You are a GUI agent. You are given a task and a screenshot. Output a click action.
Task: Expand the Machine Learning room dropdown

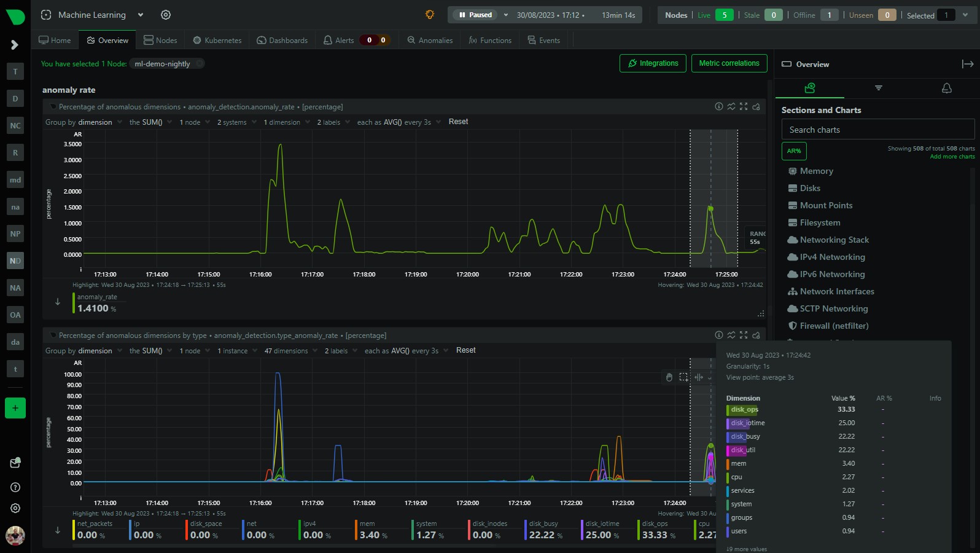tap(141, 15)
